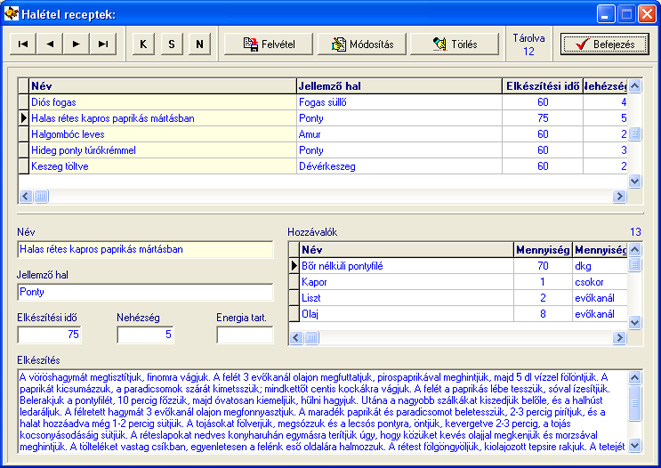Click the row indicator beside Diós fogas
Image resolution: width=661 pixels, height=468 pixels.
pos(24,102)
